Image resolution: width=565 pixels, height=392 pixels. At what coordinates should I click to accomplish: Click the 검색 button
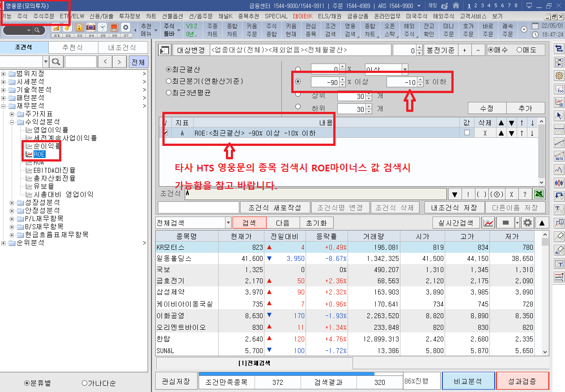[x=249, y=222]
